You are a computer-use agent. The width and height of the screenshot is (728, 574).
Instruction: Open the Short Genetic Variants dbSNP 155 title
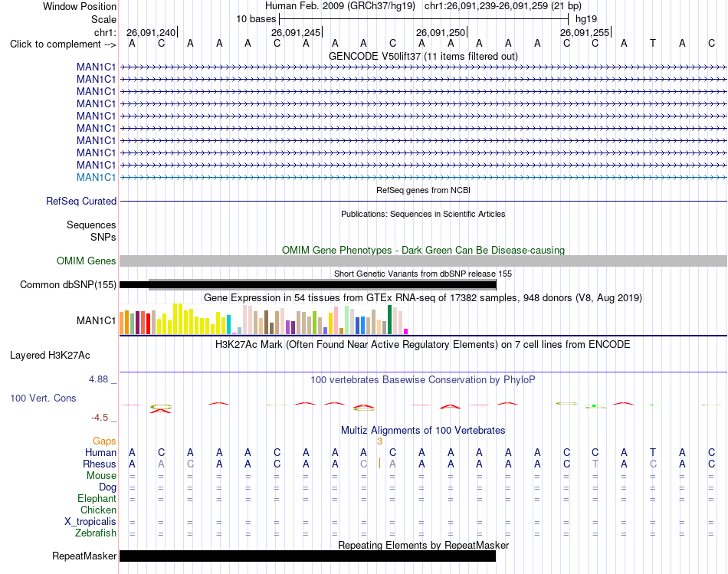pos(423,274)
